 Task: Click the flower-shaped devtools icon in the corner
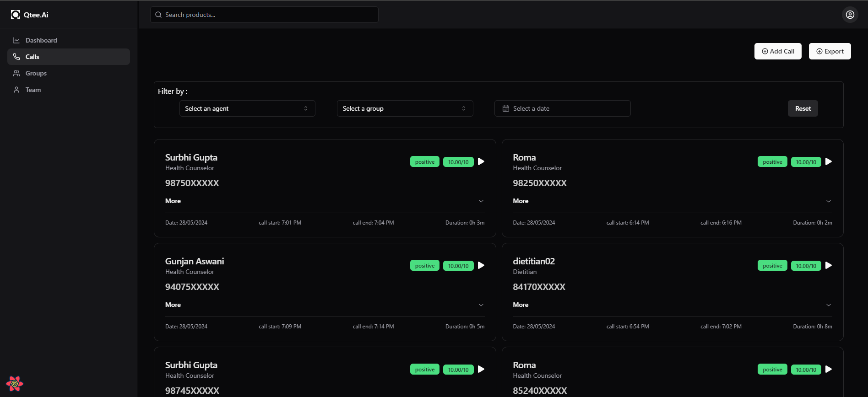[x=15, y=383]
